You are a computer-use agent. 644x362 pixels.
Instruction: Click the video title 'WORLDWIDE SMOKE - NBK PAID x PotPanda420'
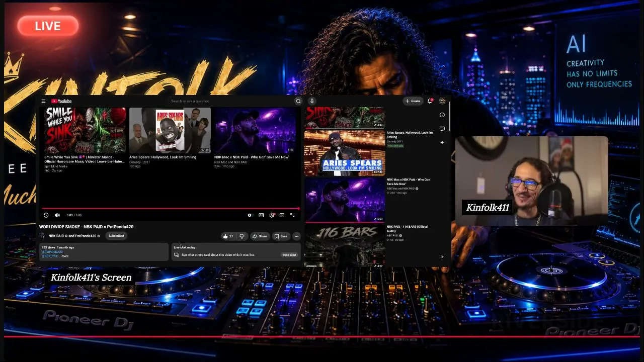point(86,227)
